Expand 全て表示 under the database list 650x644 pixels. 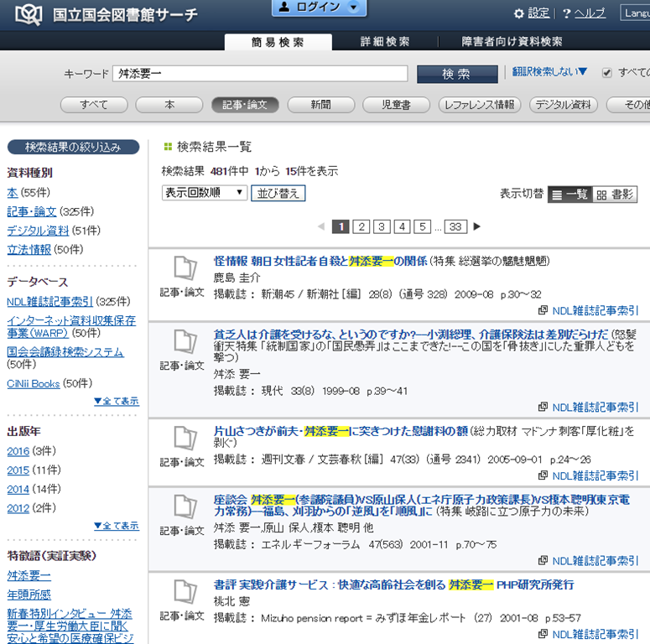click(117, 401)
